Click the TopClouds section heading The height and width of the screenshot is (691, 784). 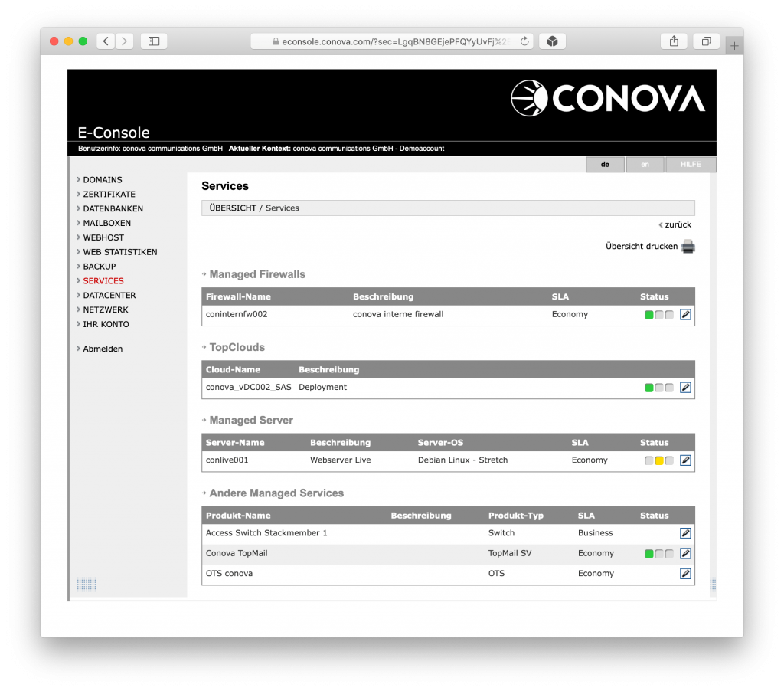(x=237, y=347)
